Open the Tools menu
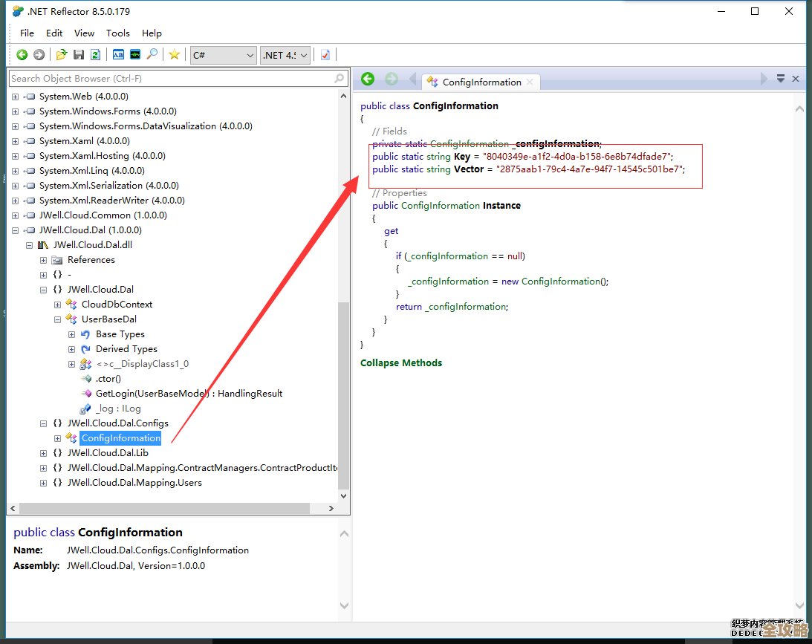The width and height of the screenshot is (812, 644). coord(117,33)
